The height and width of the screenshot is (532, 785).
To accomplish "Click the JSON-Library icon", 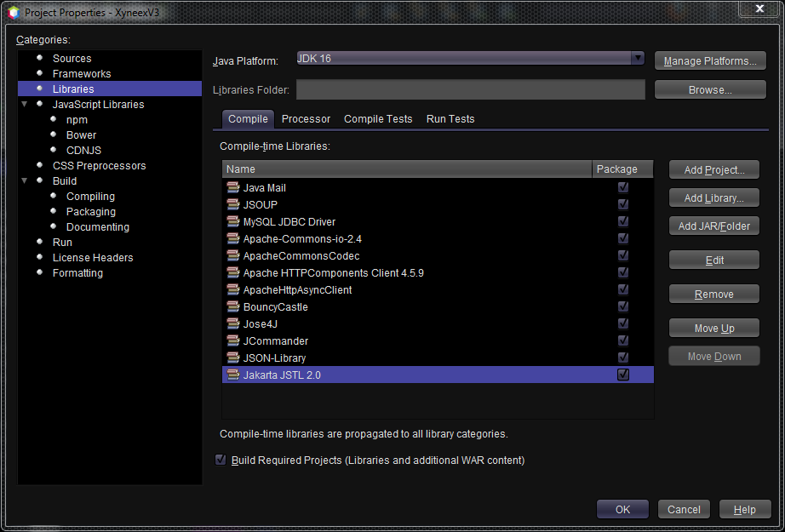I will 232,358.
